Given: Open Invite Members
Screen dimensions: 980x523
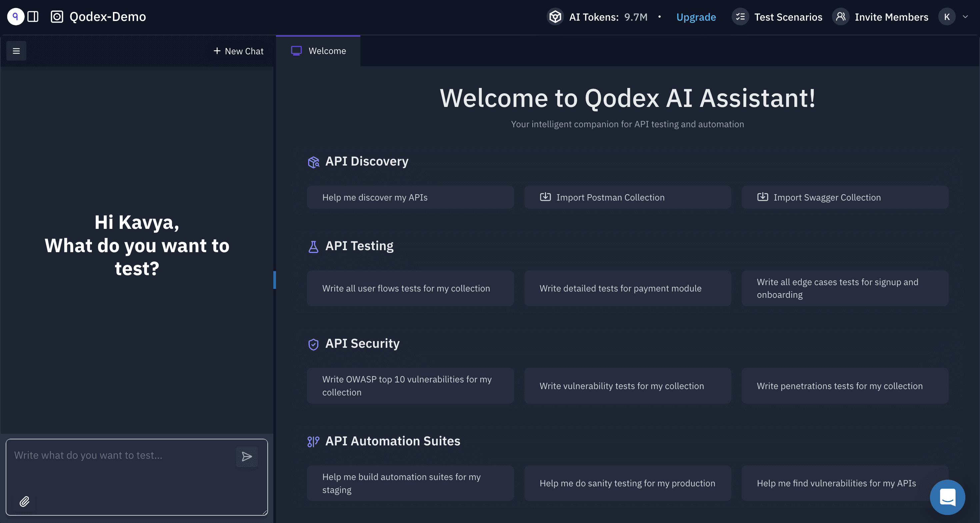Looking at the screenshot, I should 891,17.
